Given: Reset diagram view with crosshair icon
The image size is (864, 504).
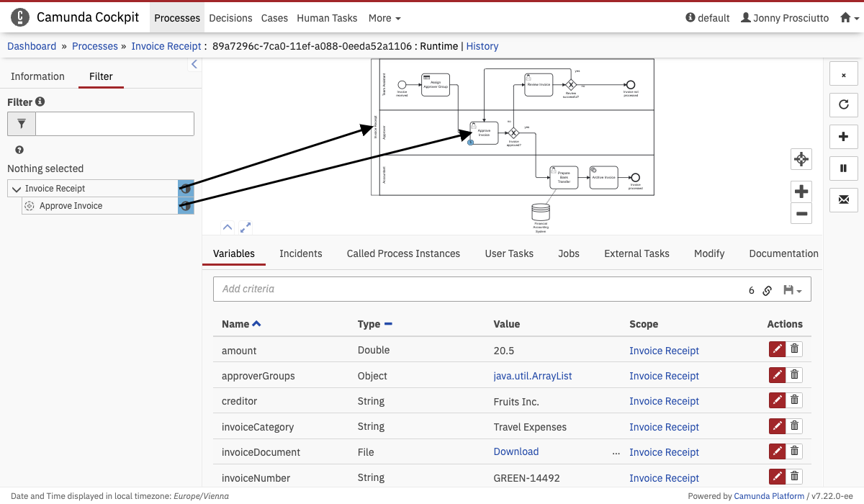Looking at the screenshot, I should (801, 159).
